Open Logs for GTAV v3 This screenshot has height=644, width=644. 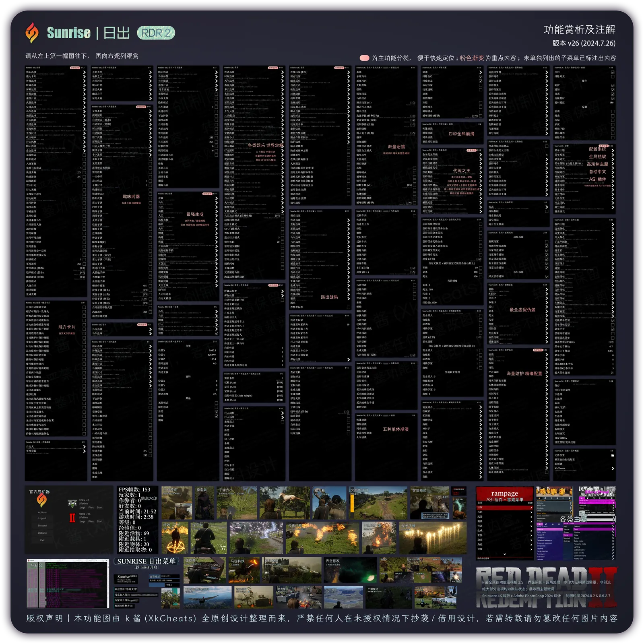pos(82,508)
